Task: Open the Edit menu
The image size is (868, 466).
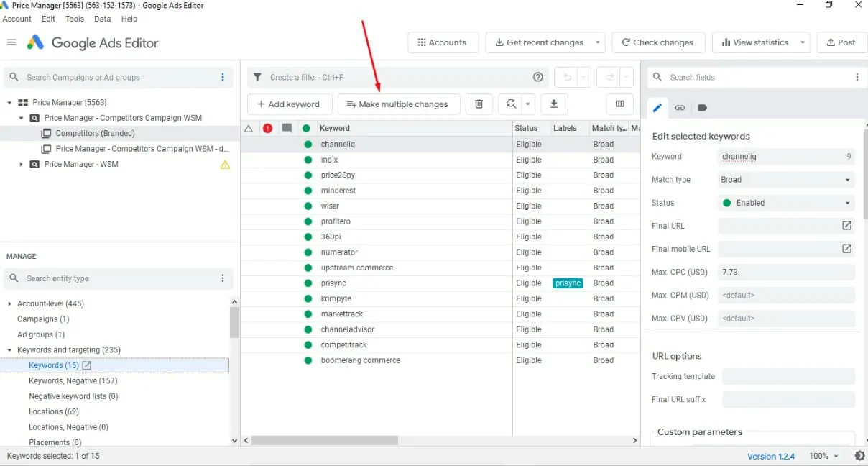Action: 48,19
